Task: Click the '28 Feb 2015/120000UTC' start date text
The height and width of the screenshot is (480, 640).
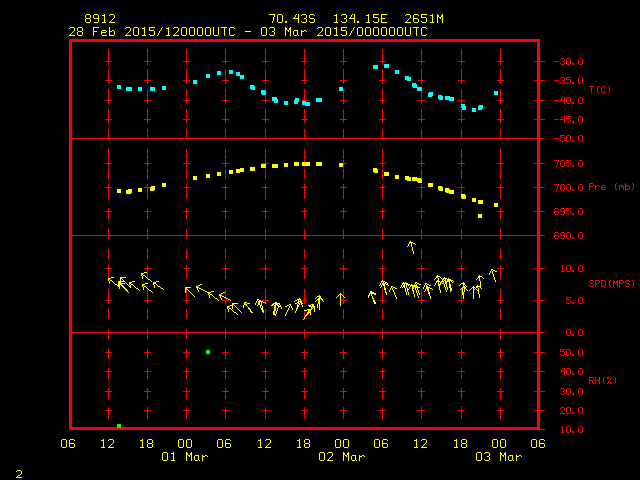Action: [152, 32]
